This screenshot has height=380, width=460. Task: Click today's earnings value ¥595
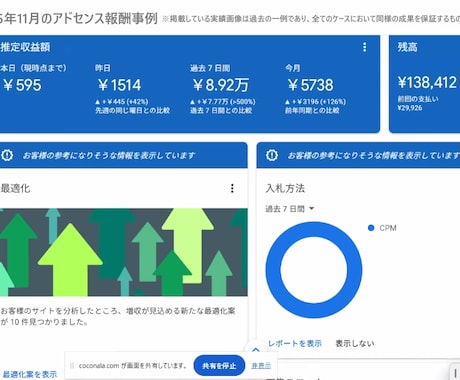(x=22, y=85)
